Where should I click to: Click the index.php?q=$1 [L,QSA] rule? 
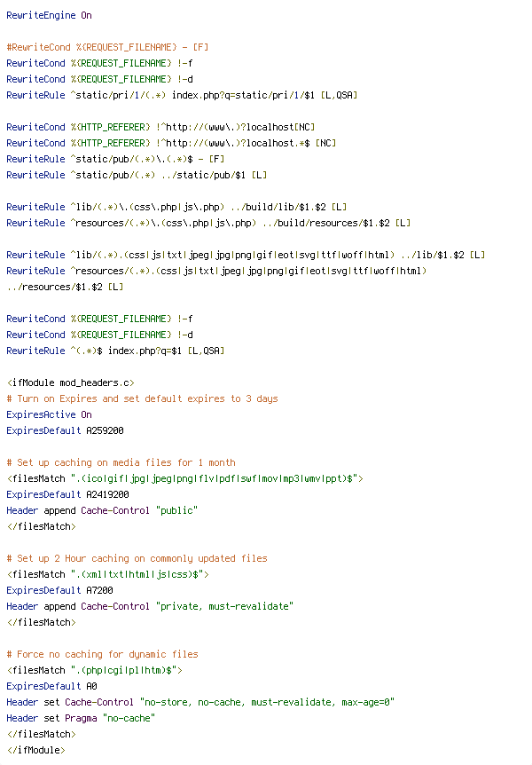(115, 351)
